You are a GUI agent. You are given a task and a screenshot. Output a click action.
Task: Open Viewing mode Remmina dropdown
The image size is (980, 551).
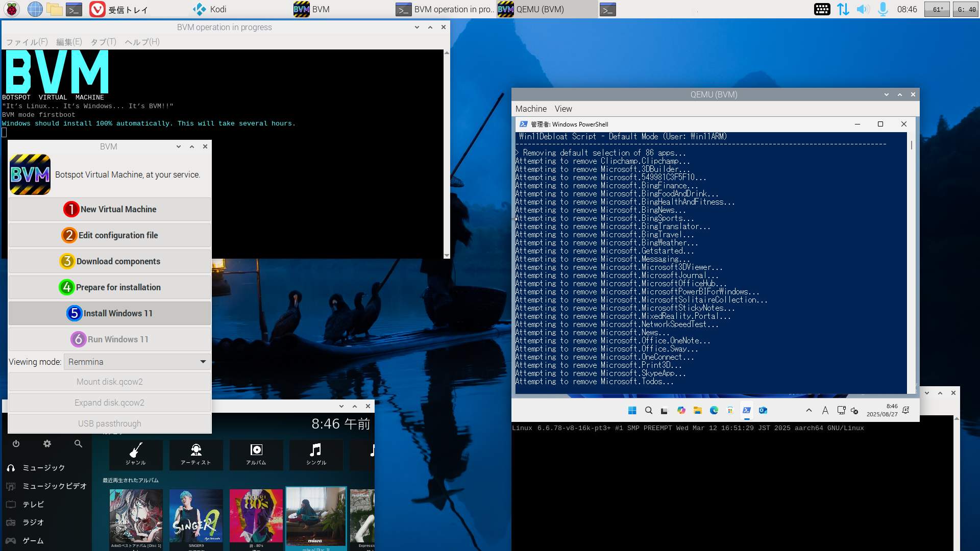[x=137, y=362]
